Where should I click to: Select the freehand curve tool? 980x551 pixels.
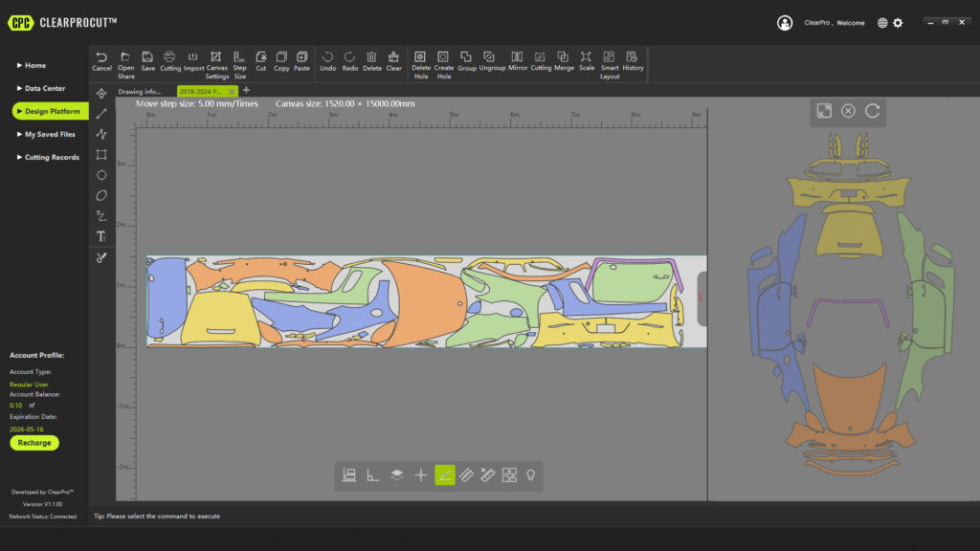[x=101, y=216]
